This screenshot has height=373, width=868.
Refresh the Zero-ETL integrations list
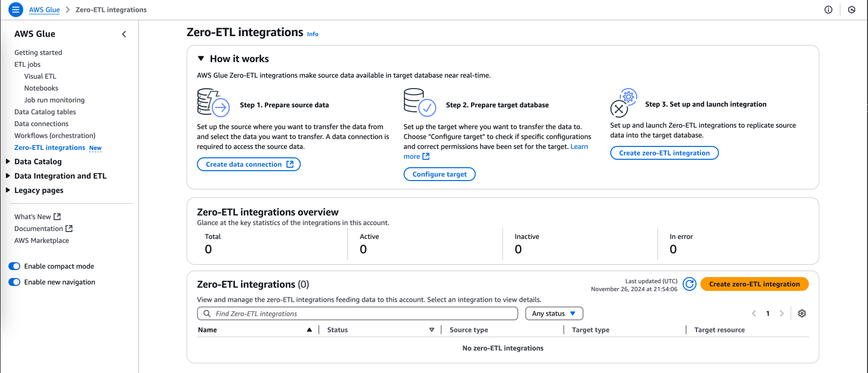[x=690, y=284]
